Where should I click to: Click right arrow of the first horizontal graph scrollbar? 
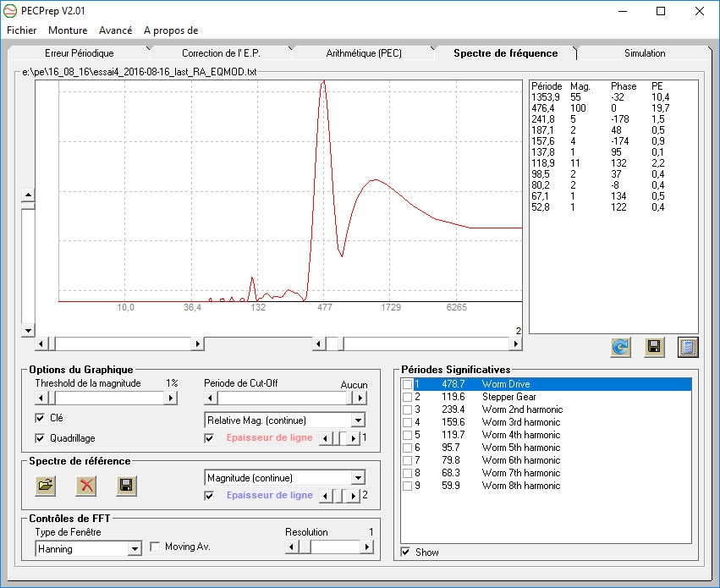197,343
